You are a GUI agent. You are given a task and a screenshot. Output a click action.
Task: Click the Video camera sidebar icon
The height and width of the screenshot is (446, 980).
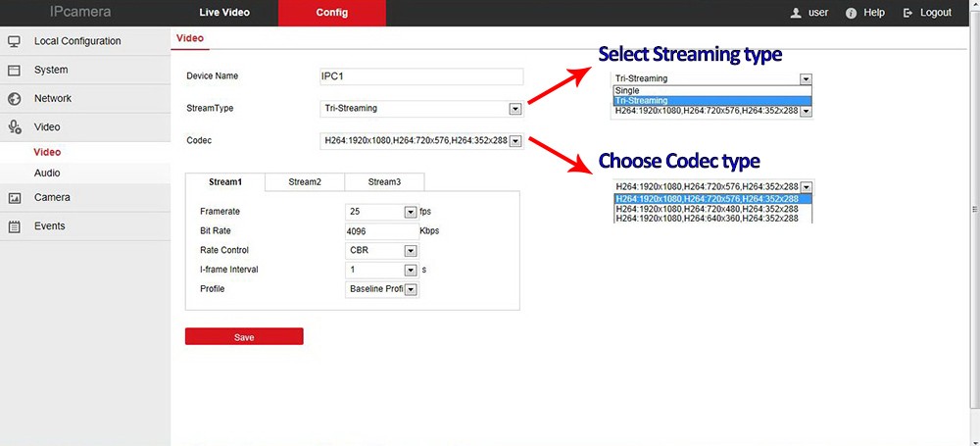click(15, 127)
